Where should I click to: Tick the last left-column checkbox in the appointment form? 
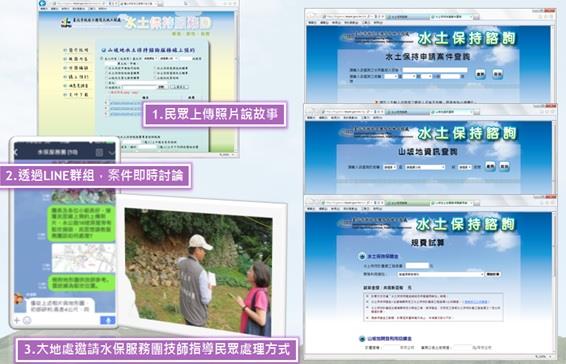[x=107, y=78]
